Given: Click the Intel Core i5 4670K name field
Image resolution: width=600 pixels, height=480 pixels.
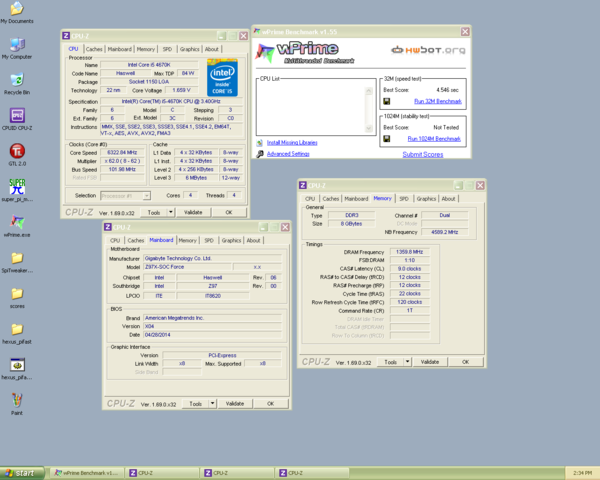Looking at the screenshot, I should (x=149, y=65).
